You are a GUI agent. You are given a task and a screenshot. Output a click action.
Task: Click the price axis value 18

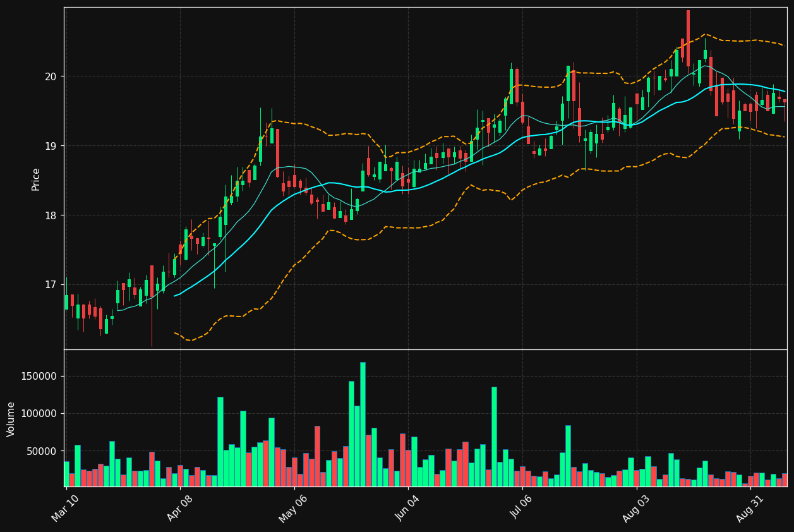point(50,215)
